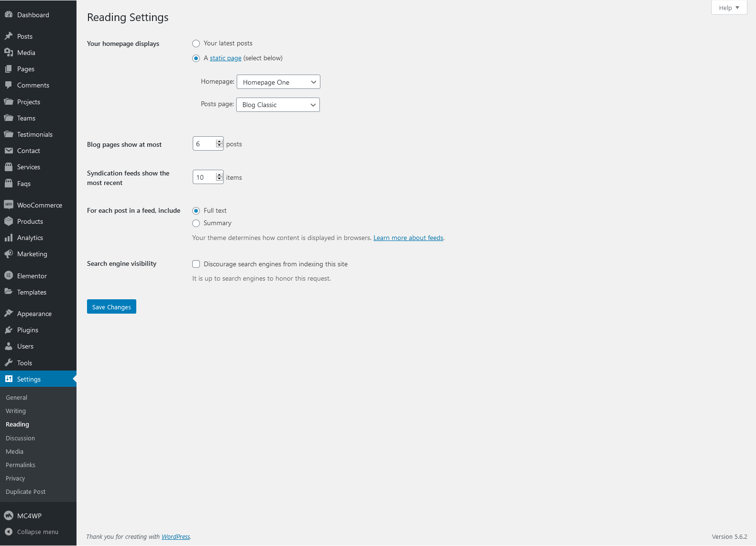Click the Templates folder icon

tap(9, 292)
